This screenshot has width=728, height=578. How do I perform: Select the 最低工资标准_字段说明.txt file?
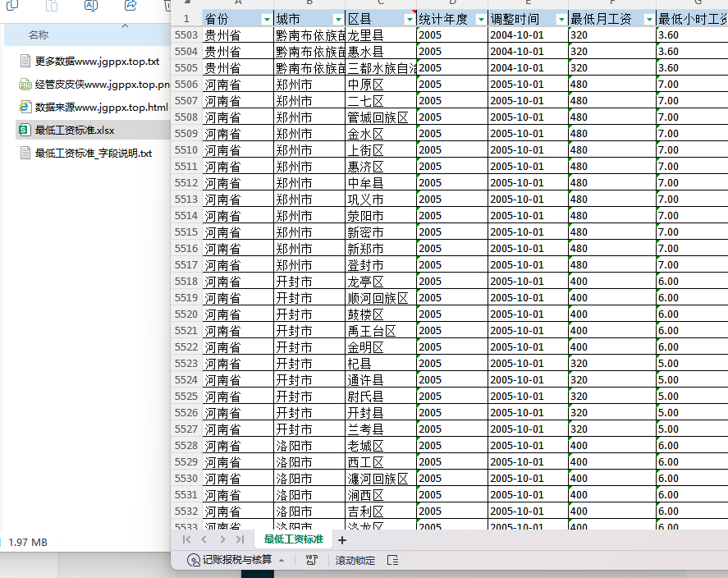[x=94, y=154]
